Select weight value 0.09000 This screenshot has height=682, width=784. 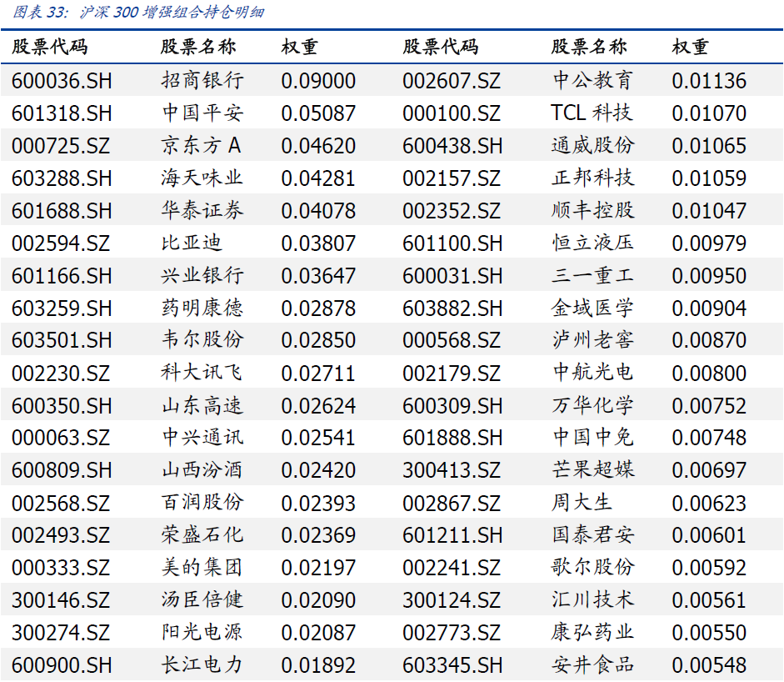click(x=318, y=81)
